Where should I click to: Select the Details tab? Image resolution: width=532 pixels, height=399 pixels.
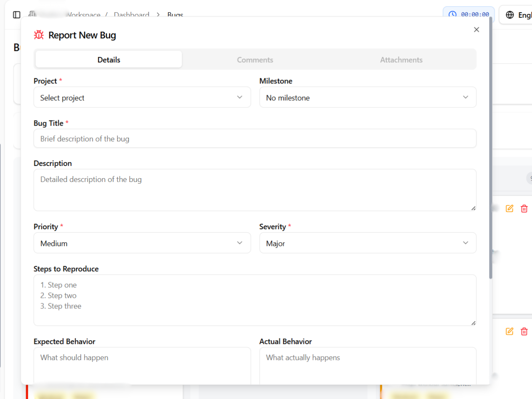tap(109, 60)
